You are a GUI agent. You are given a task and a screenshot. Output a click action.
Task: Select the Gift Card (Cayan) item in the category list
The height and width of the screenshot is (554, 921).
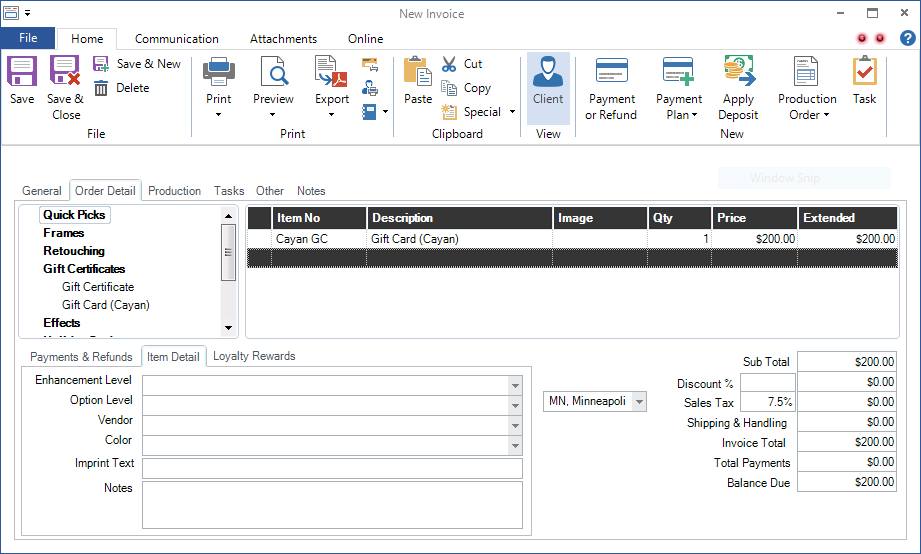click(x=106, y=305)
